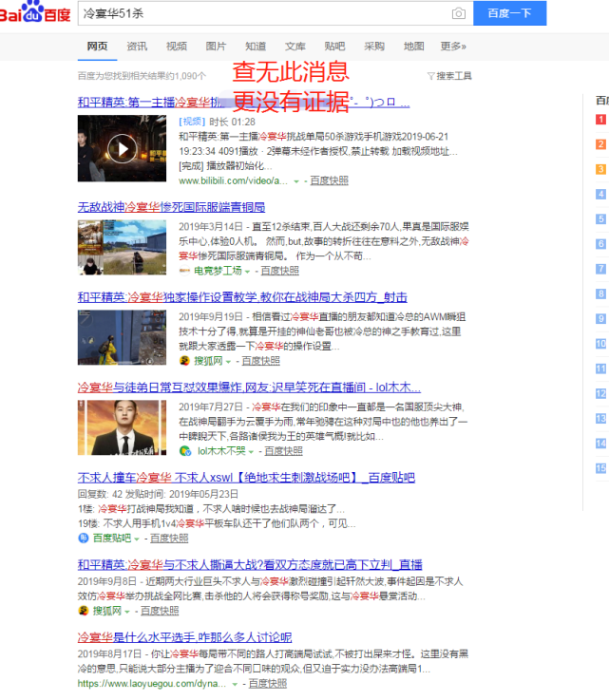Open 不求人撞车冷宴华 百度贴吧 link
Image resolution: width=609 pixels, height=700 pixels.
[246, 478]
